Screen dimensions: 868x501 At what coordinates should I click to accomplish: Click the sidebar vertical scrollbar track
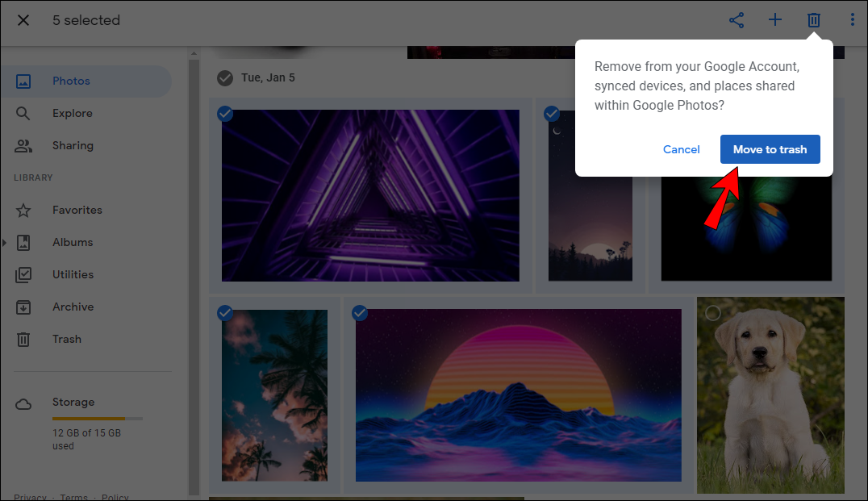point(194,277)
